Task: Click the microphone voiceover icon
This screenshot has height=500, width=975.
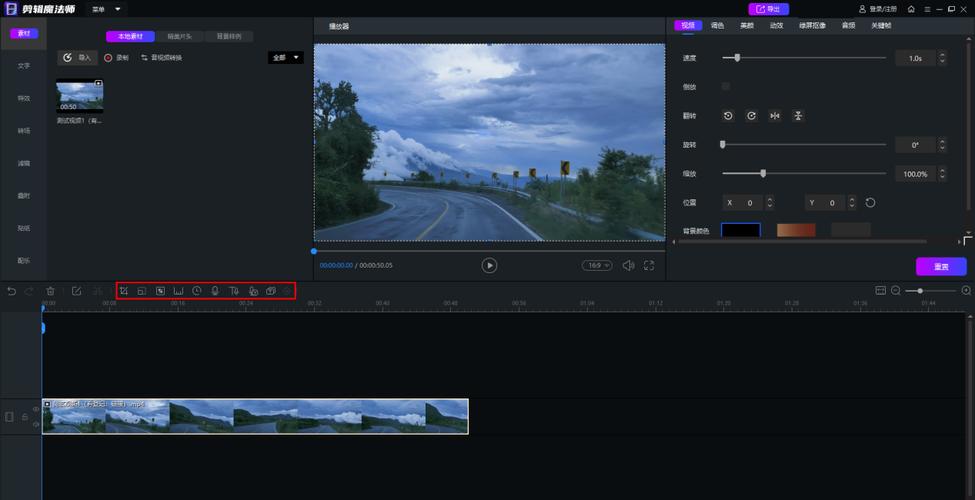Action: [215, 291]
